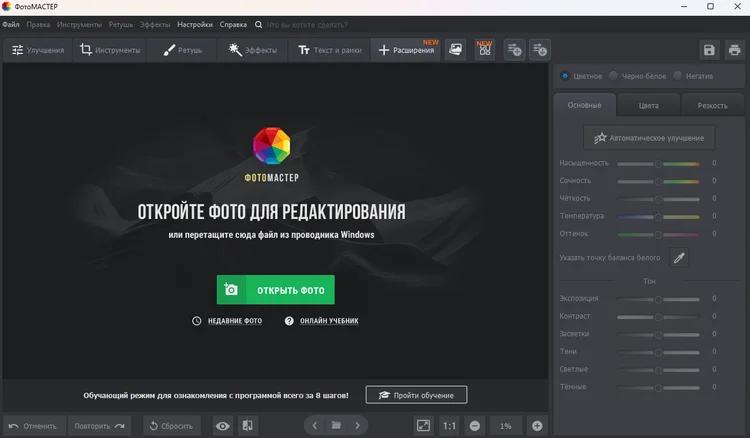Click the before/after compare icon
The width and height of the screenshot is (750, 438).
248,426
